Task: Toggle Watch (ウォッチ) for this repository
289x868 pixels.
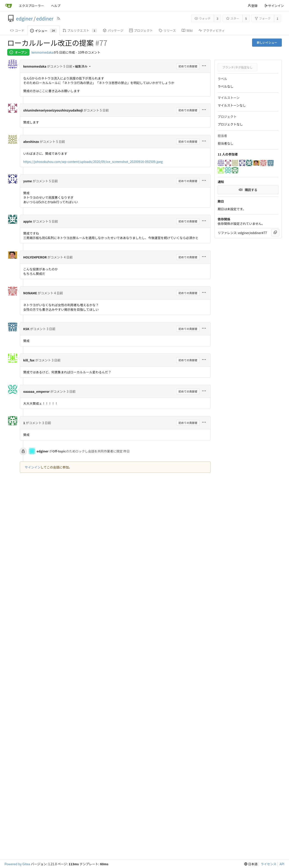Action: click(x=203, y=18)
